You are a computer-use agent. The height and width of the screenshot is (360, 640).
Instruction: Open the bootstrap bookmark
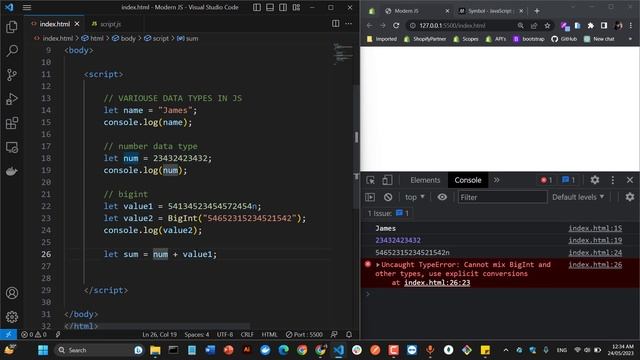[529, 39]
